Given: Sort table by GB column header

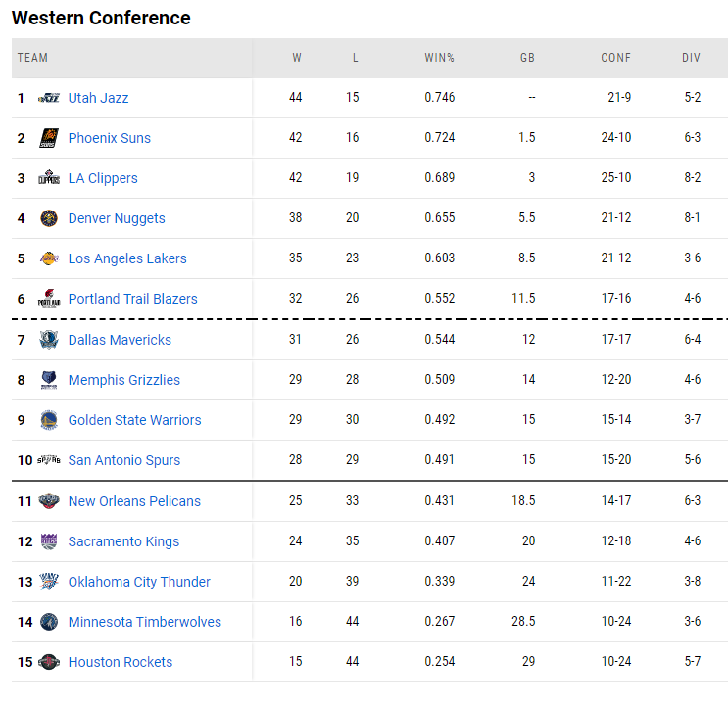Looking at the screenshot, I should 527,58.
